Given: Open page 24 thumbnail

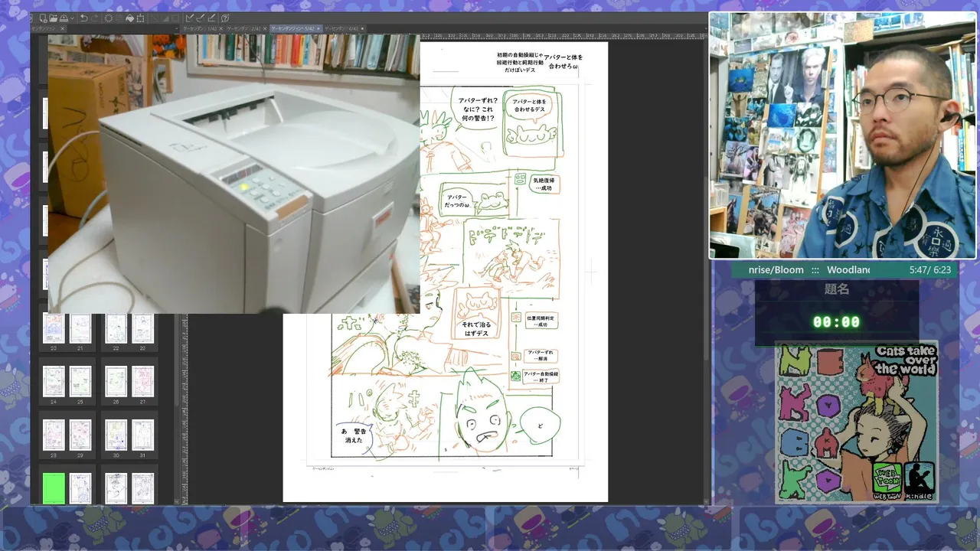Looking at the screenshot, I should click(x=54, y=381).
